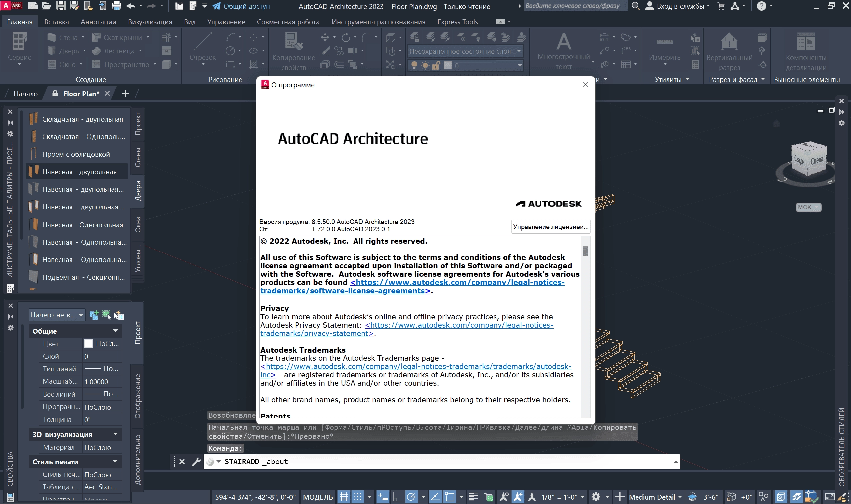
Task: Open the layer state dropdown Несохраненное состояние слоя
Action: (x=465, y=51)
